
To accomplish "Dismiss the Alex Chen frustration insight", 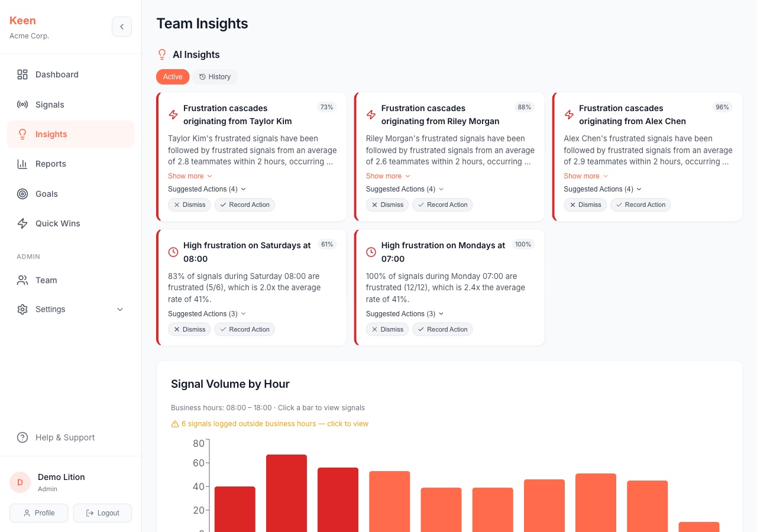I will click(x=585, y=205).
